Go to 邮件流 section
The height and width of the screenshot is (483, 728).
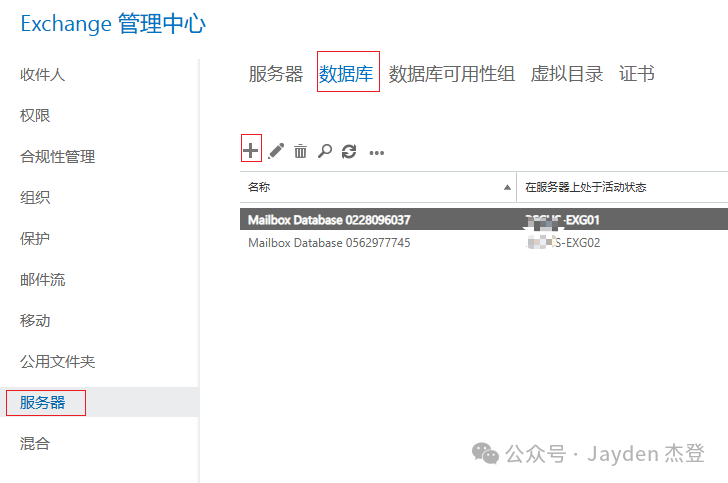click(x=42, y=280)
